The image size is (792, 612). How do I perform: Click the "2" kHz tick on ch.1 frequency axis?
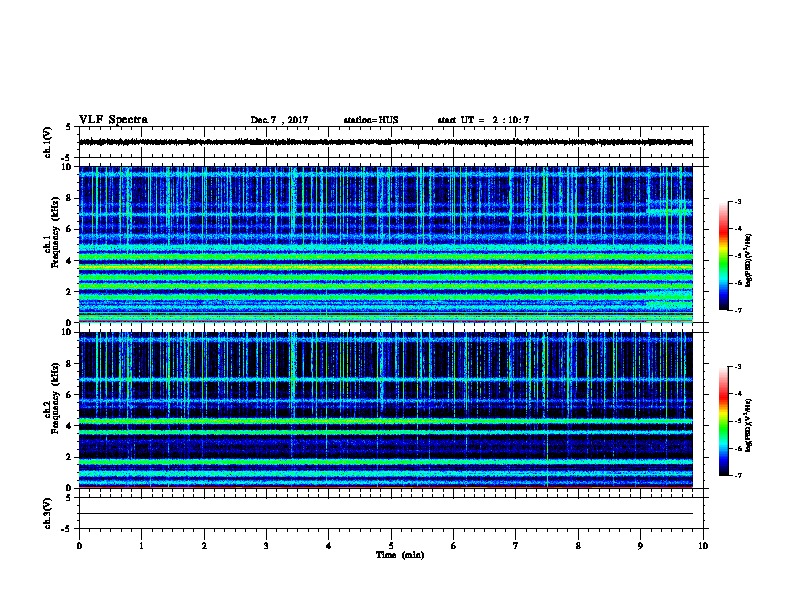point(70,292)
